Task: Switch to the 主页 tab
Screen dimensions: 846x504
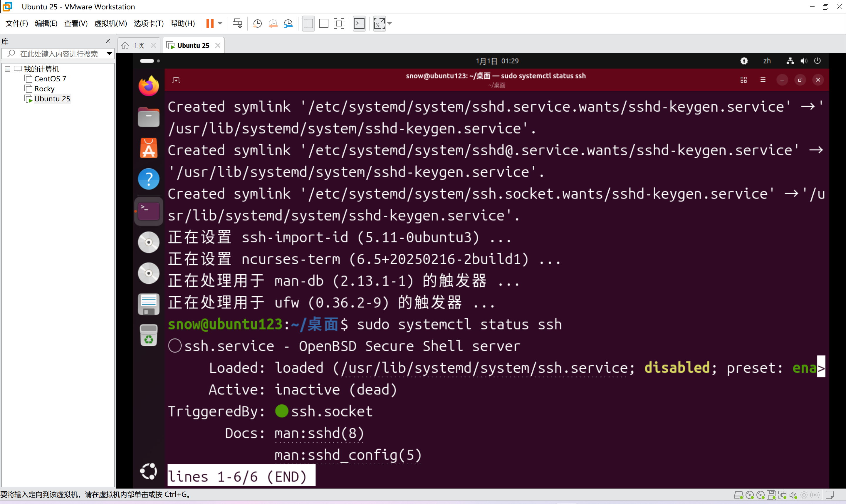Action: [x=138, y=46]
